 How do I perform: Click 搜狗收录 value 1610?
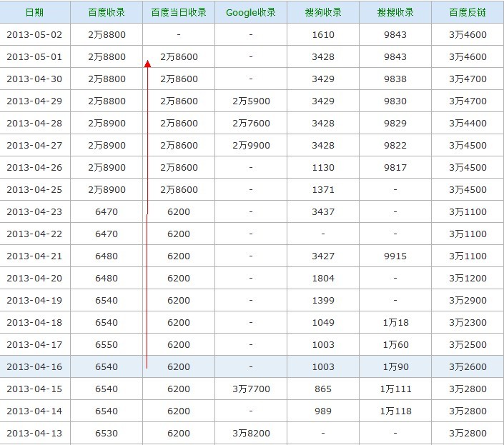323,34
